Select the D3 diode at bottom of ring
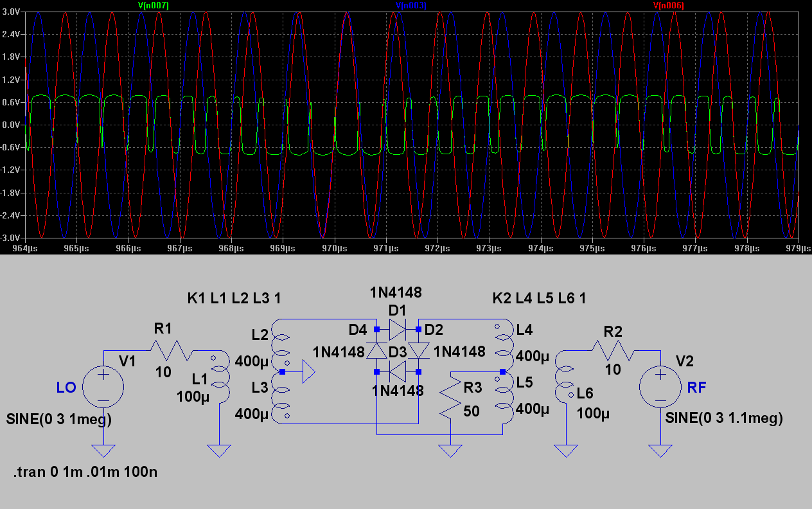 397,371
